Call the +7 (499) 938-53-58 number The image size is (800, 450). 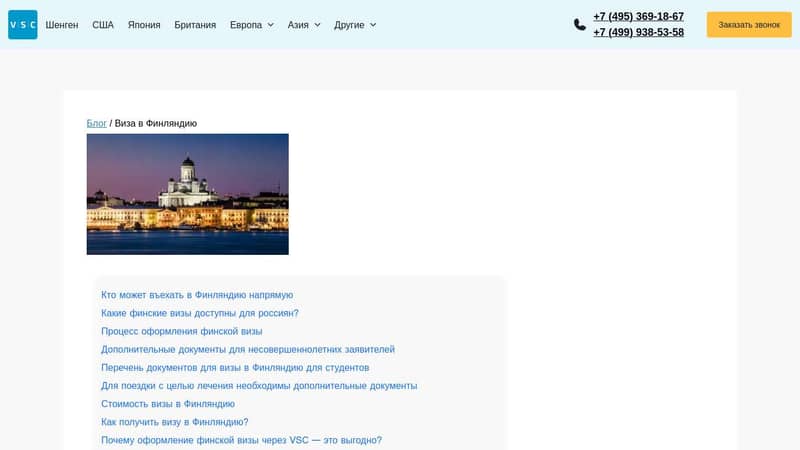point(638,32)
